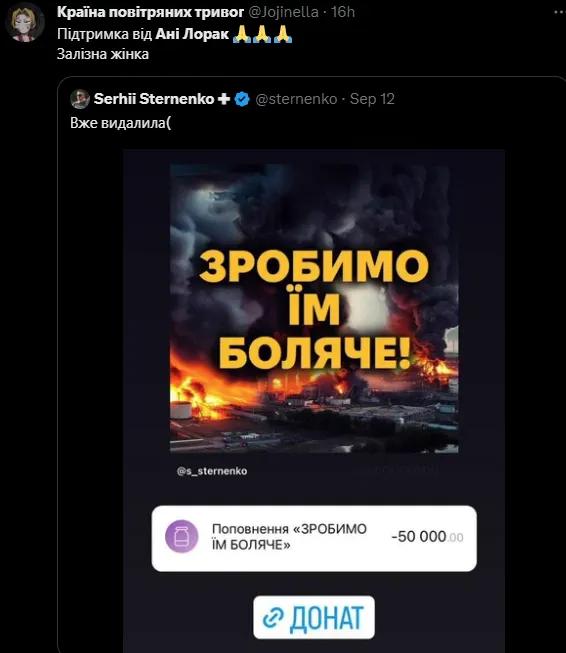
Task: Click the purple jar icon
Action: pos(182,536)
